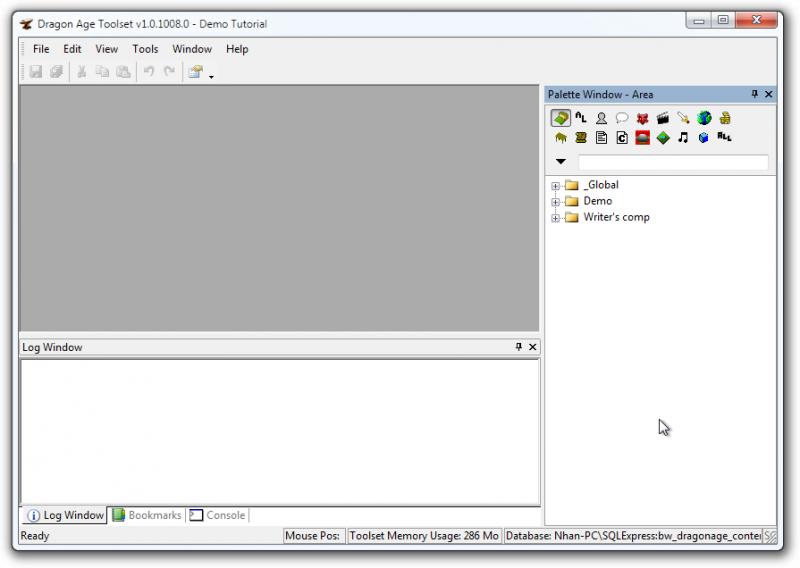Screen dimensions: 800x568
Task: Open the Window menu
Action: tap(192, 49)
